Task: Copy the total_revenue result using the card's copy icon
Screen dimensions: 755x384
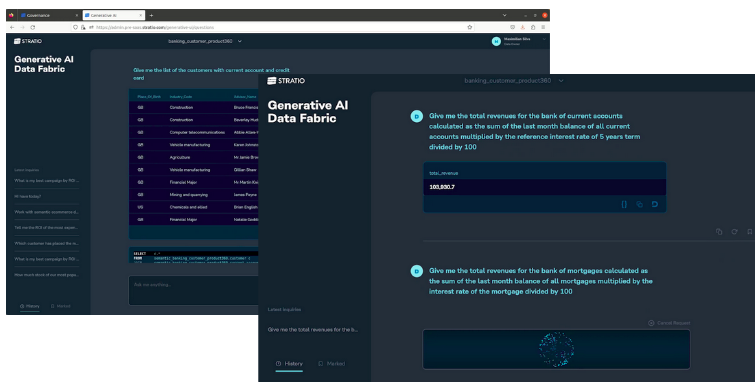Action: 639,204
